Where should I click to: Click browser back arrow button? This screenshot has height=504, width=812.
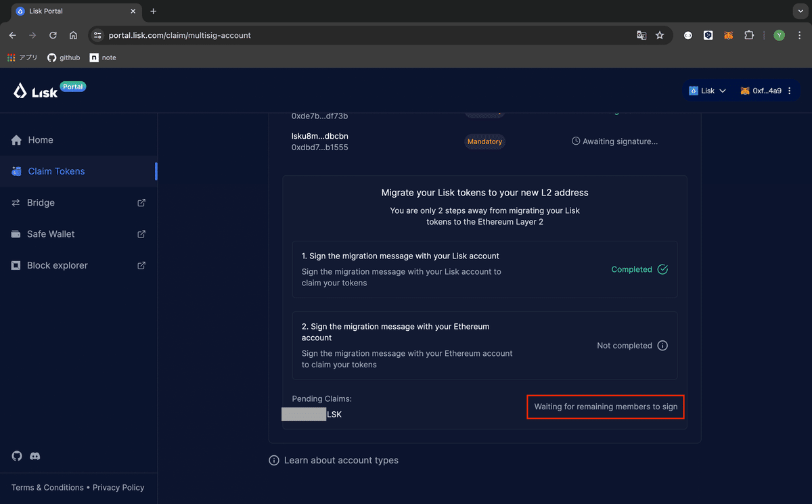(12, 35)
